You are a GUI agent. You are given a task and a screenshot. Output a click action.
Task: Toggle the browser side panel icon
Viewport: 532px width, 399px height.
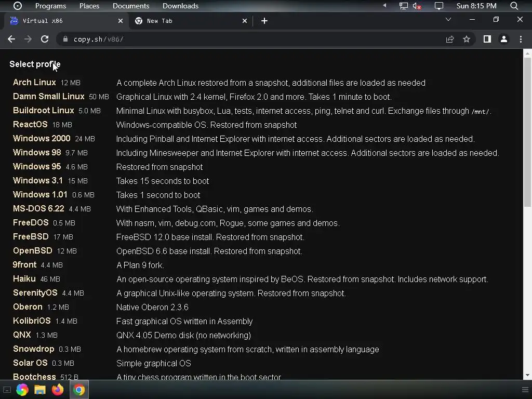pyautogui.click(x=487, y=39)
